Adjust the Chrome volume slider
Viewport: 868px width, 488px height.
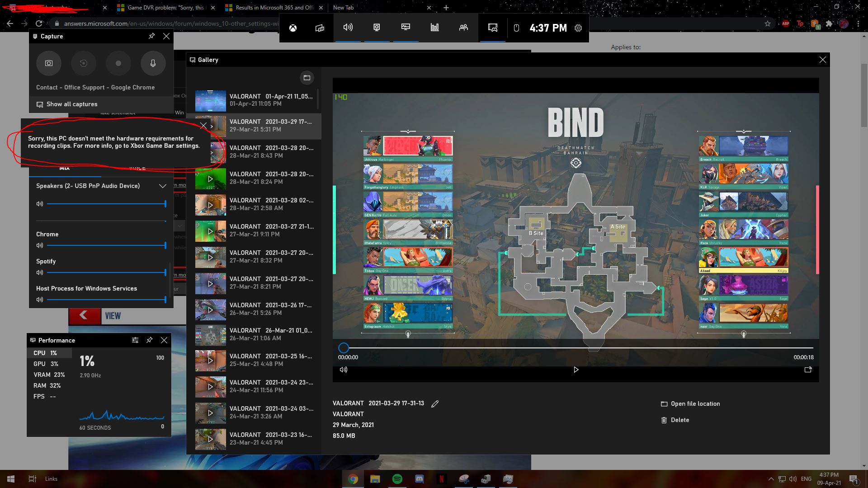[x=107, y=245]
